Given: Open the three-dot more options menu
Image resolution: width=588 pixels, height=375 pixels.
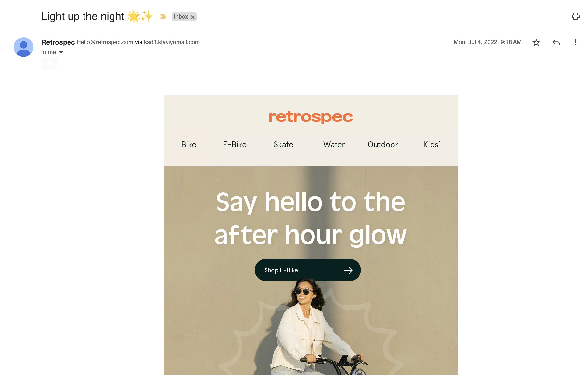Looking at the screenshot, I should tap(575, 42).
